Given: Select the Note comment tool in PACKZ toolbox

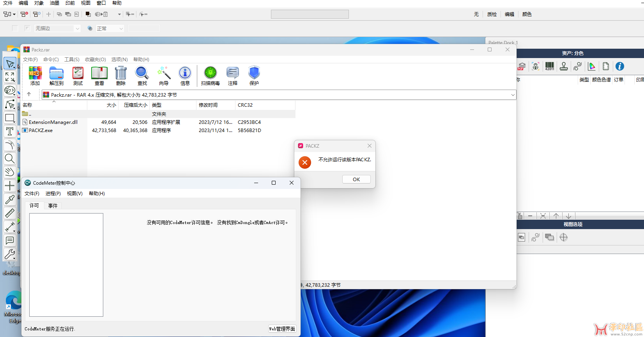Looking at the screenshot, I should pyautogui.click(x=10, y=240).
